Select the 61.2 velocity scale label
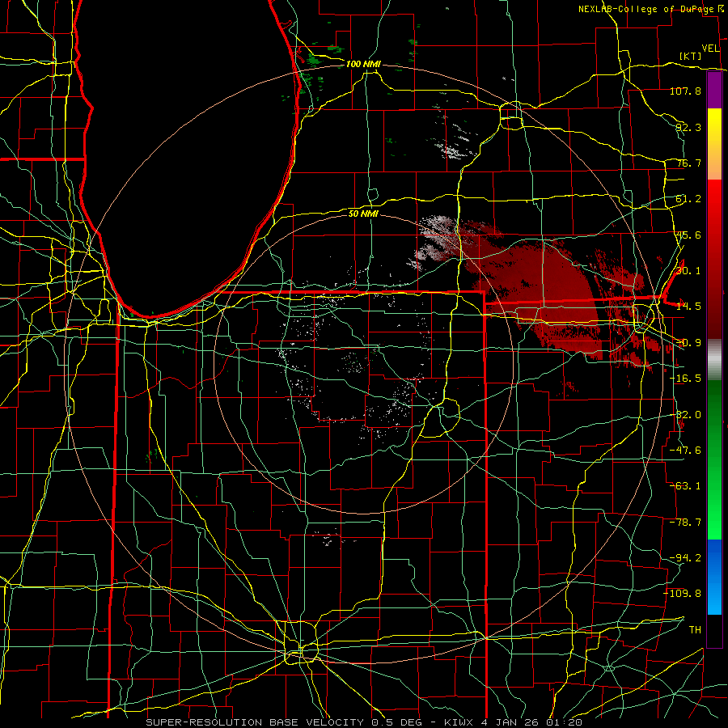 point(688,199)
